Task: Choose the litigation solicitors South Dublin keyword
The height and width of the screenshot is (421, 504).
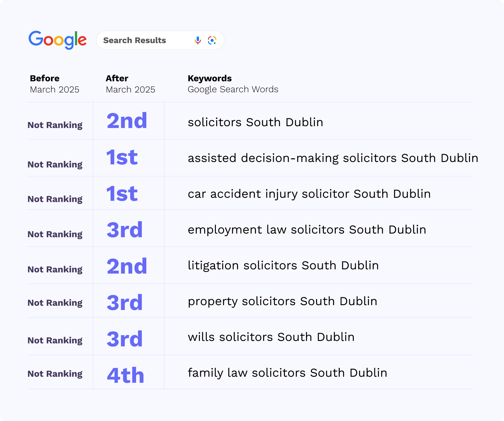Action: pos(283,265)
